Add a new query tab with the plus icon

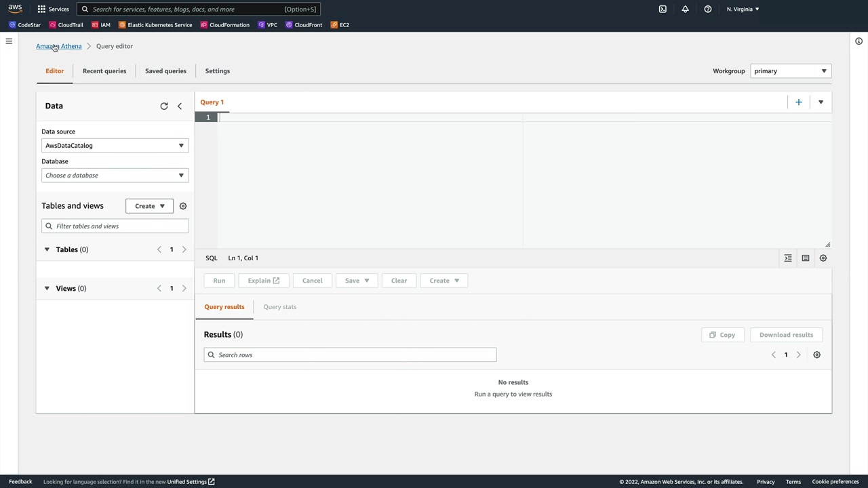pos(798,102)
